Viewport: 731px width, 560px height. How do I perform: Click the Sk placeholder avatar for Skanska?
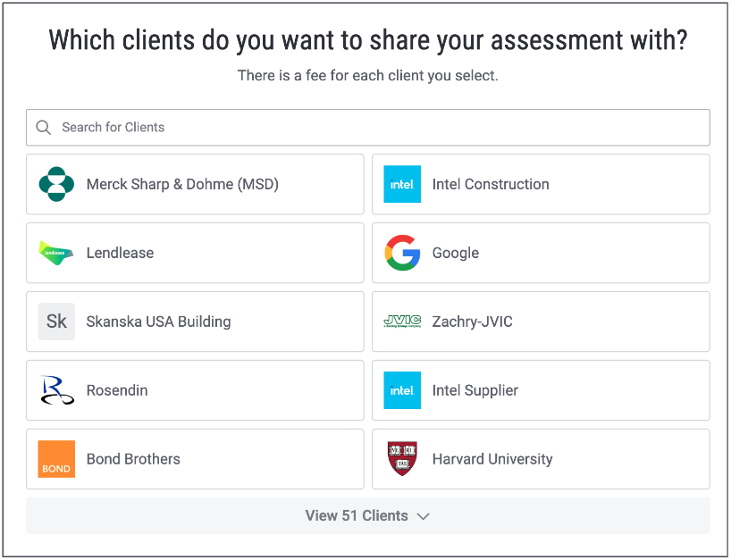point(56,322)
